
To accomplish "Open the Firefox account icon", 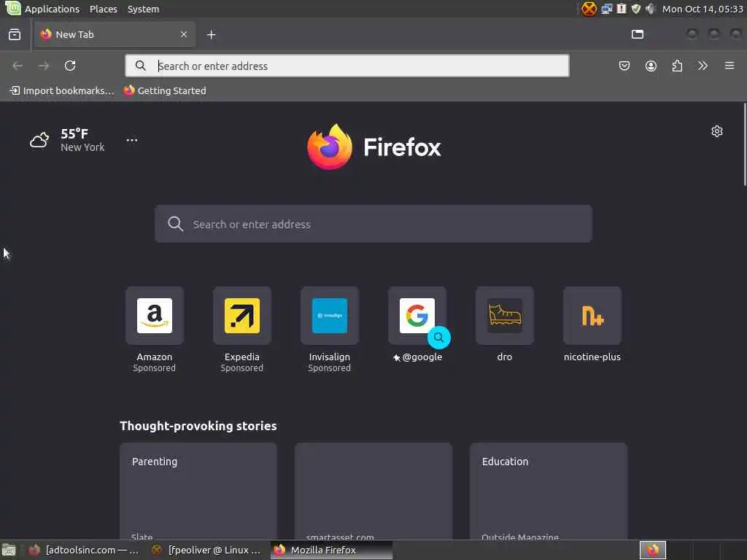I will click(651, 66).
